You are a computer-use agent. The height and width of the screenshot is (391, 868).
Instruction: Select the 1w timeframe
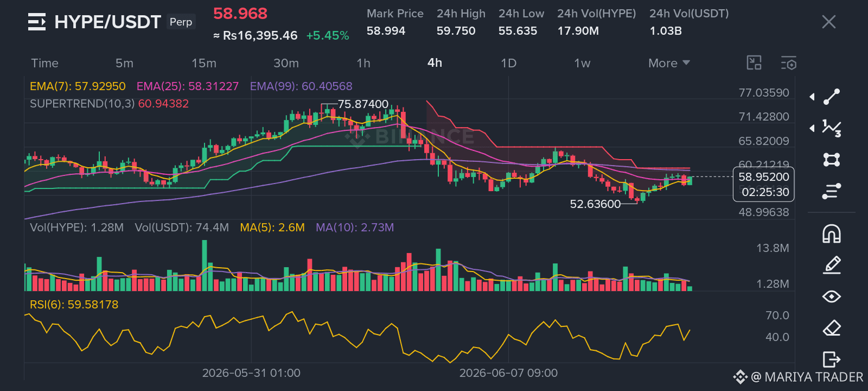click(582, 63)
